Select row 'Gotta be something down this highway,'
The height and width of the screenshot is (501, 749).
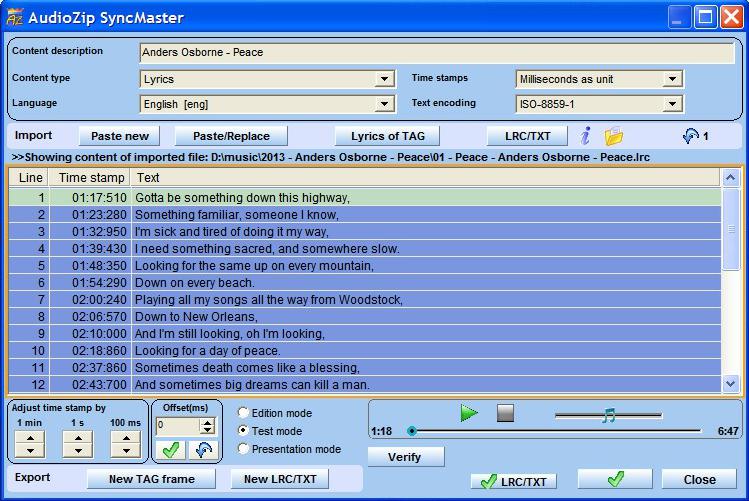pyautogui.click(x=365, y=198)
